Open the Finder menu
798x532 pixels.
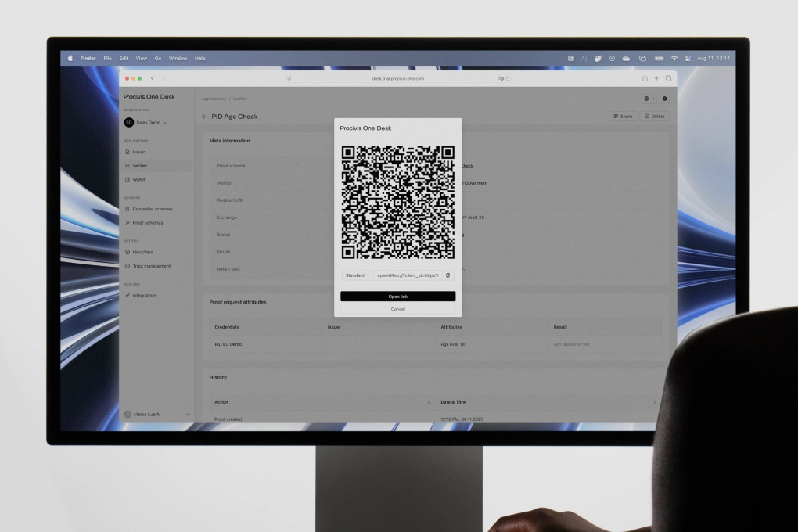click(x=88, y=59)
